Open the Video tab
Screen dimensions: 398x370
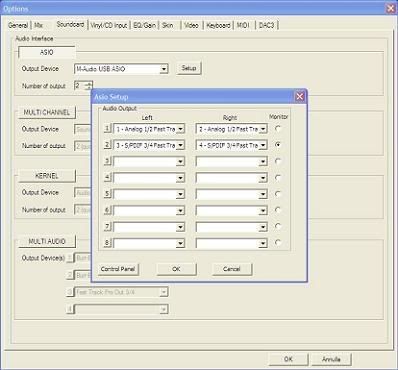click(191, 25)
